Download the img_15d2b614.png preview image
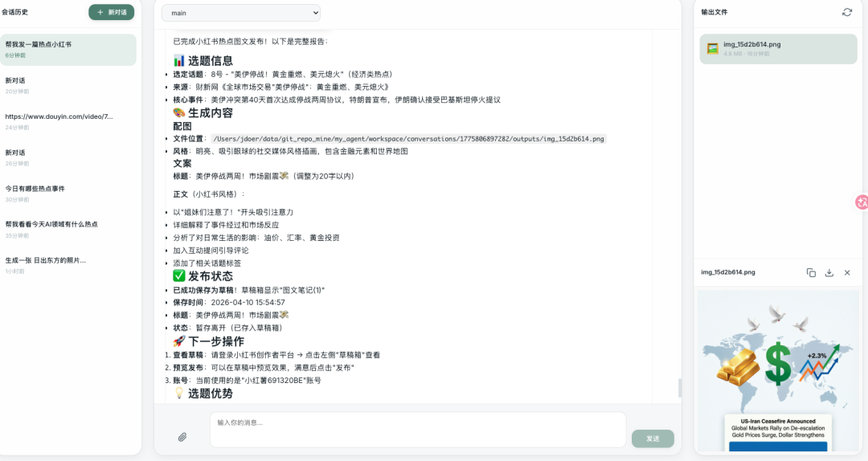Viewport: 868px width, 461px height. (x=829, y=272)
